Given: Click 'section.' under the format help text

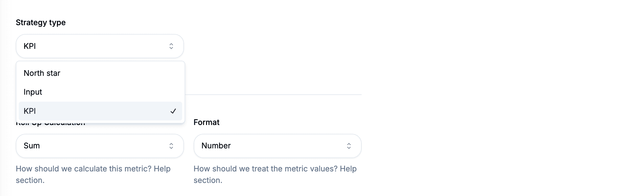Looking at the screenshot, I should (x=208, y=180).
